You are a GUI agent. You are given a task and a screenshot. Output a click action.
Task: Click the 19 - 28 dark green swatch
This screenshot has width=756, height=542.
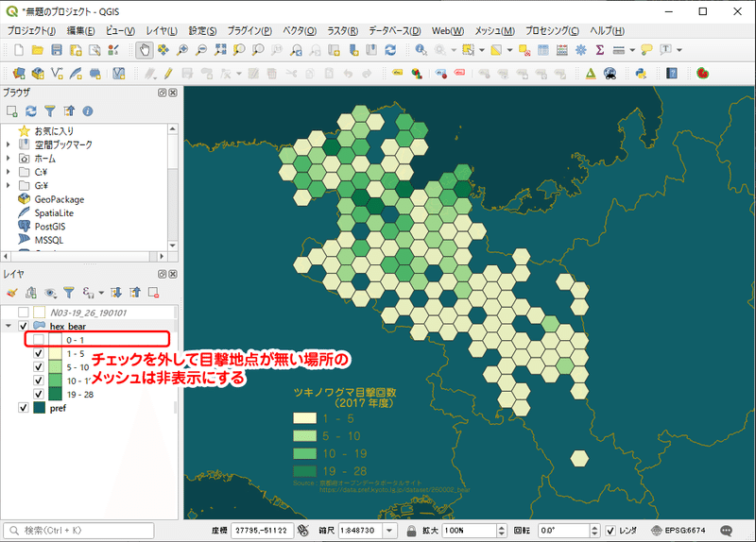coord(55,394)
